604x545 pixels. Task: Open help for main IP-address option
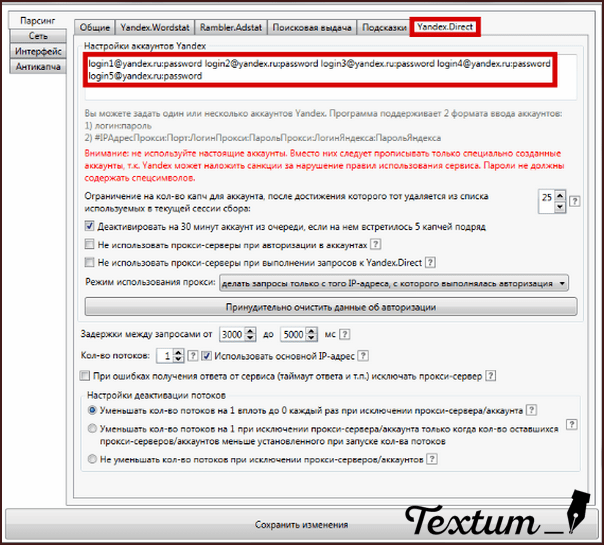tap(363, 356)
